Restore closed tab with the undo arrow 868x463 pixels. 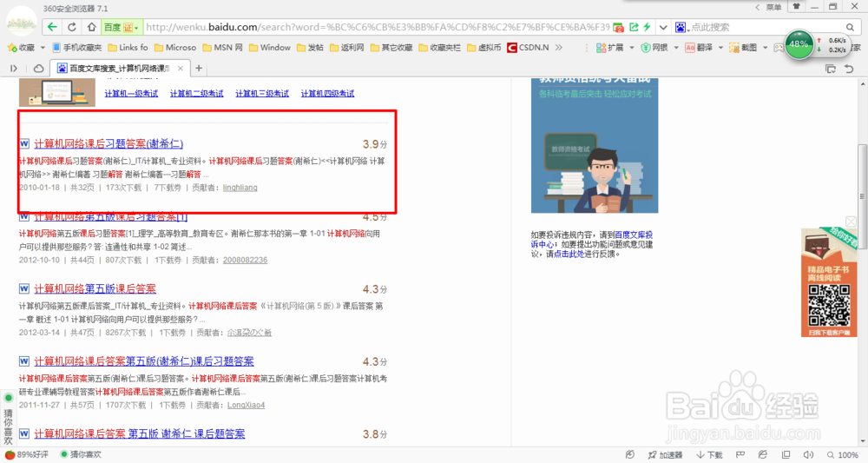coord(849,69)
